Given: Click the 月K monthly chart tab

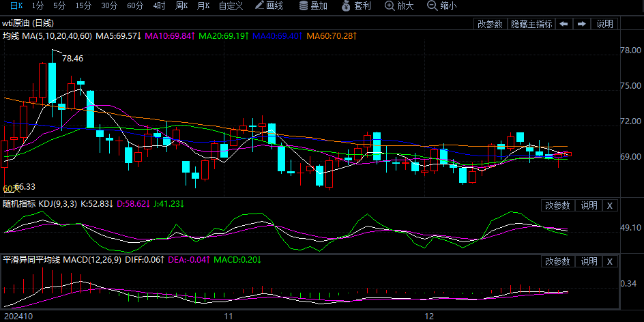Looking at the screenshot, I should (x=203, y=6).
